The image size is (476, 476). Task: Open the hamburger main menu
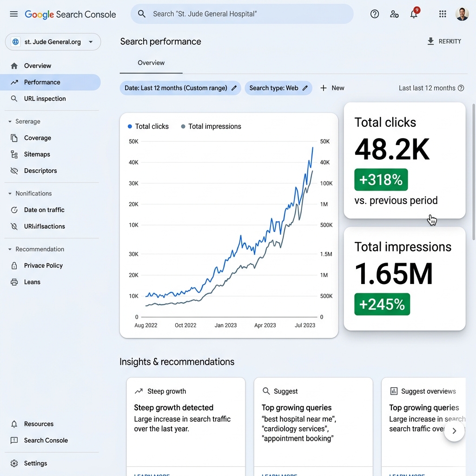pyautogui.click(x=13, y=14)
